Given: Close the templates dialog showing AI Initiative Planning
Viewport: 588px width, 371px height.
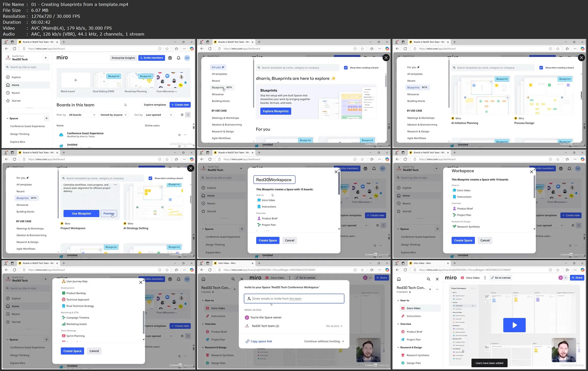Looking at the screenshot, I should coord(581,58).
